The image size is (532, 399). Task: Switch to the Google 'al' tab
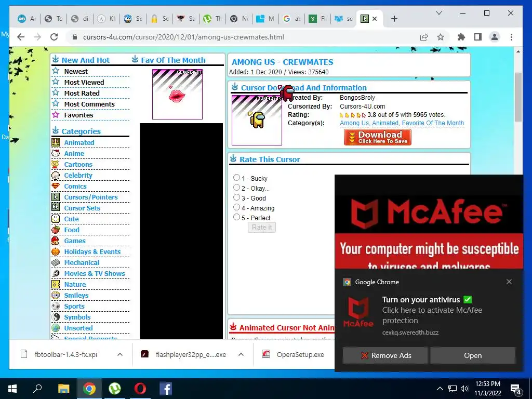[292, 19]
